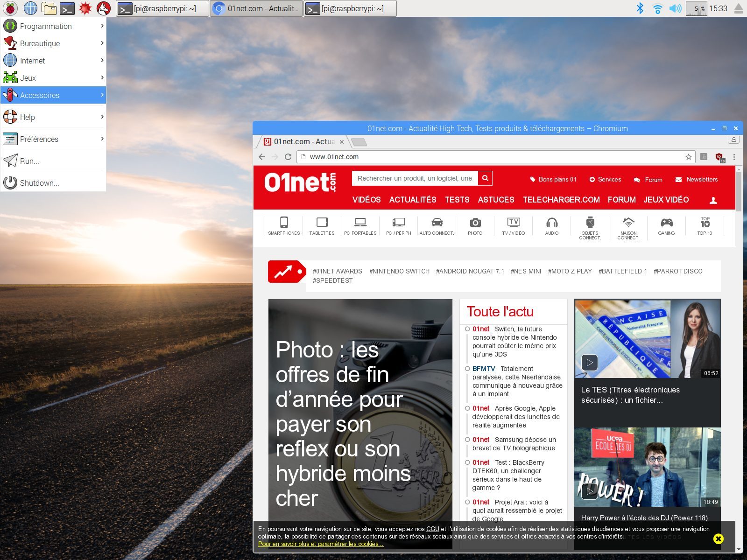Switch to the first pi@raspberrypi terminal task
Viewport: 747px width, 560px height.
(x=162, y=8)
